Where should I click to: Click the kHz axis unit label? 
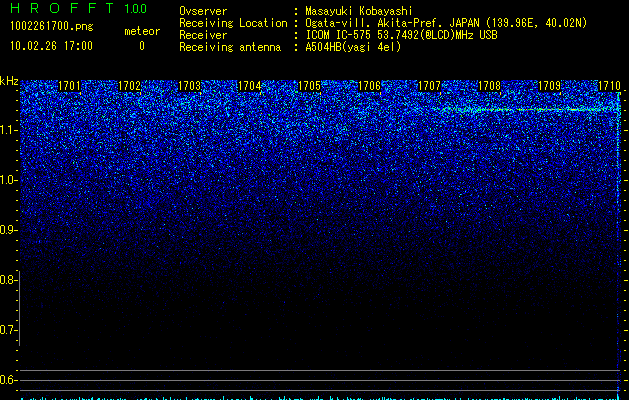9,81
